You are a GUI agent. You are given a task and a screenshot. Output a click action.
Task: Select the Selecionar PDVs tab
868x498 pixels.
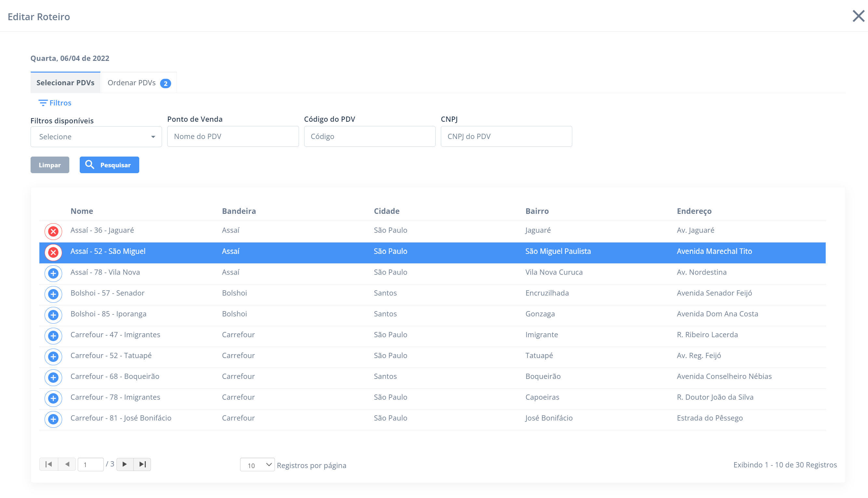(65, 83)
